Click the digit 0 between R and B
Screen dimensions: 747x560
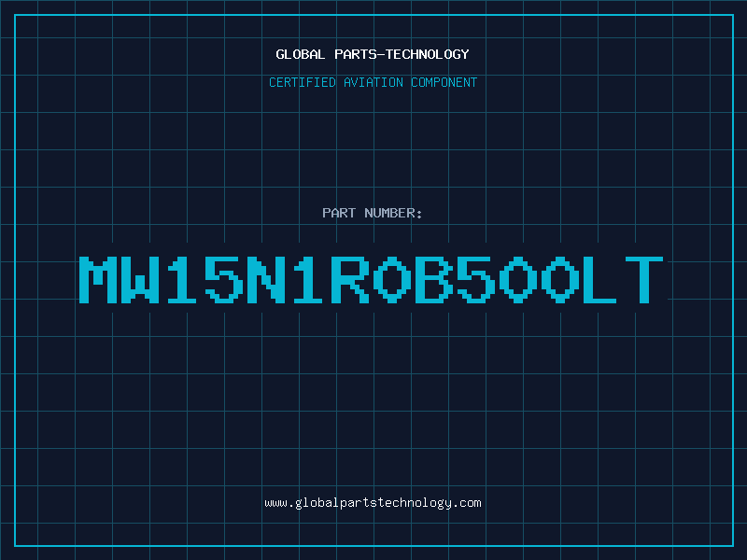[392, 280]
